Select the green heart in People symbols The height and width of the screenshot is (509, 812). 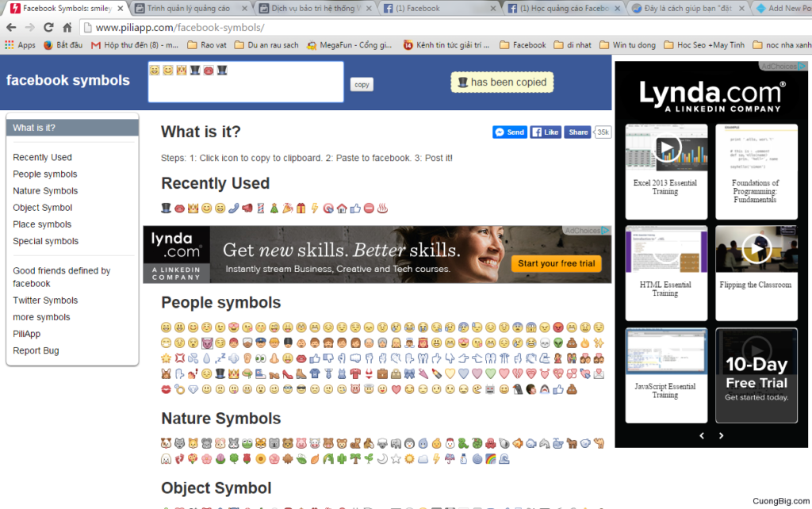click(490, 374)
